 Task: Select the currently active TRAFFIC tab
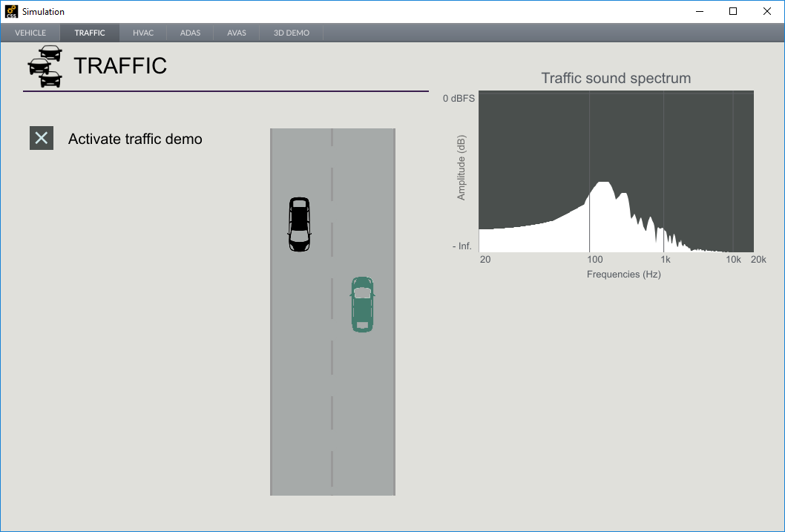coord(89,33)
